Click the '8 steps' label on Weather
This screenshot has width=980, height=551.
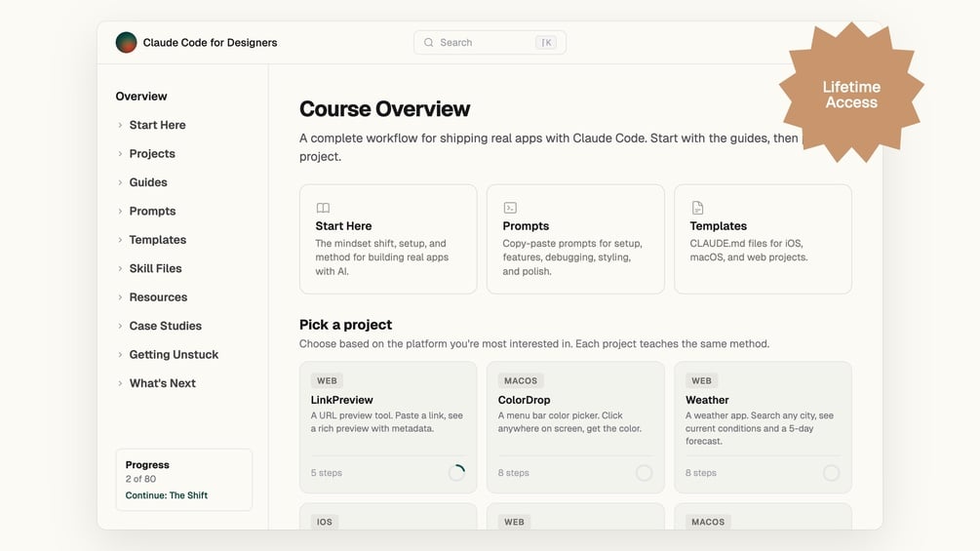click(x=700, y=473)
